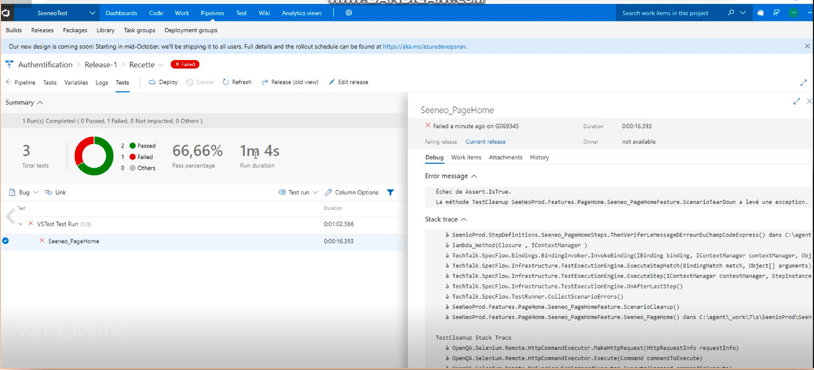This screenshot has height=370, width=814.
Task: Go to the Releases sub-tab
Action: click(42, 31)
